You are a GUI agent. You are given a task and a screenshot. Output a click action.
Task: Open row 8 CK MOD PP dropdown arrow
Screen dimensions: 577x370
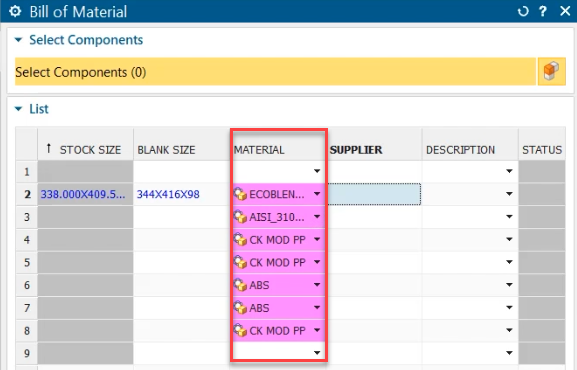(x=317, y=330)
